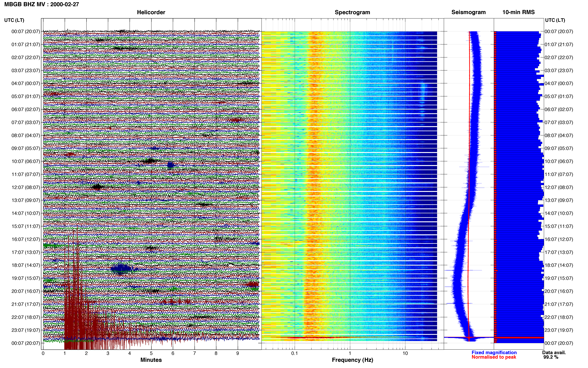Image resolution: width=588 pixels, height=368 pixels.
Task: Click the "9" tick on Minutes axis
Action: 238,353
